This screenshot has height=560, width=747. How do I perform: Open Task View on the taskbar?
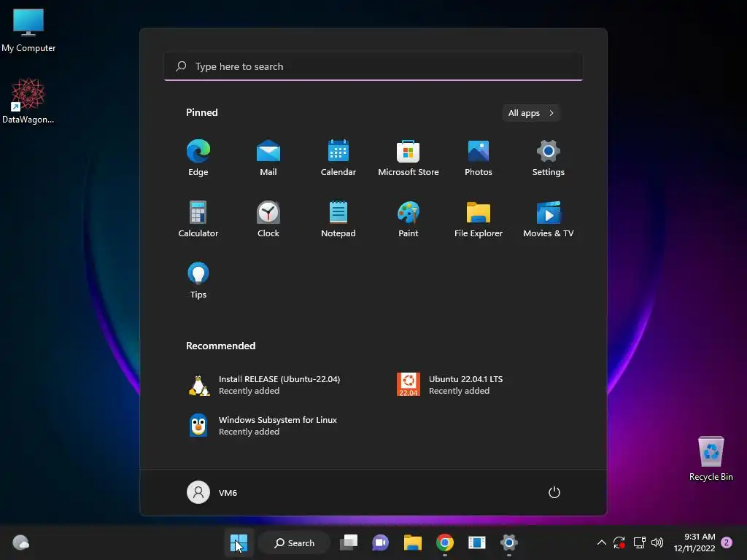coord(348,542)
